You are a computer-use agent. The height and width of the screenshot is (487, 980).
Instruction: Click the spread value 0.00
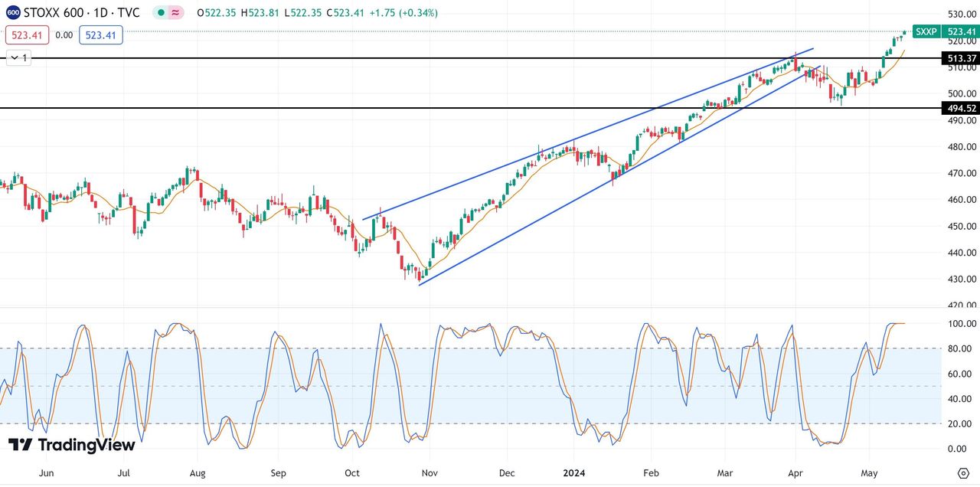[x=64, y=34]
